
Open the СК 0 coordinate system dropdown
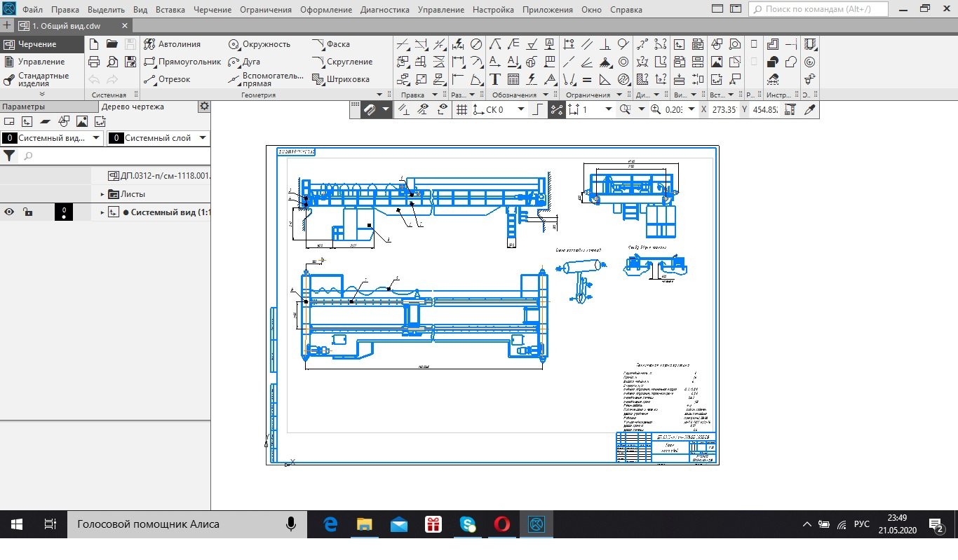[520, 109]
